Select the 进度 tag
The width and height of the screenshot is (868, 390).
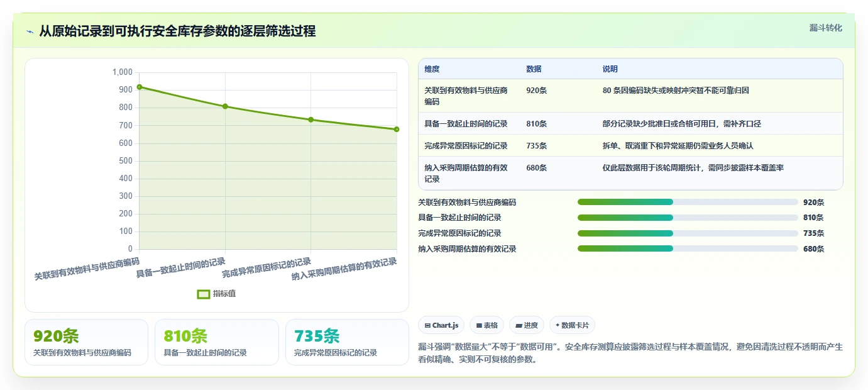pos(527,325)
